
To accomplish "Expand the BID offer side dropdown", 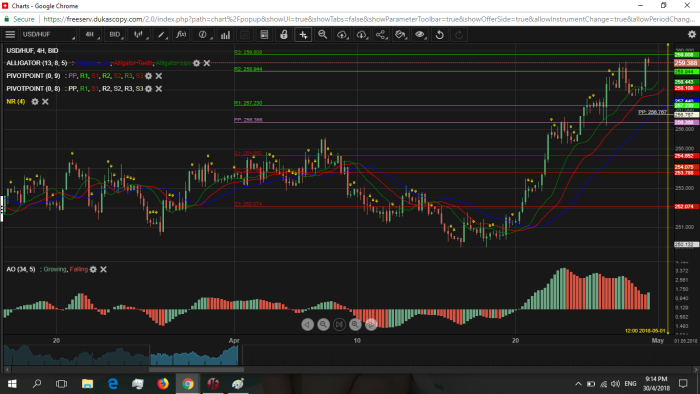I will (x=115, y=34).
